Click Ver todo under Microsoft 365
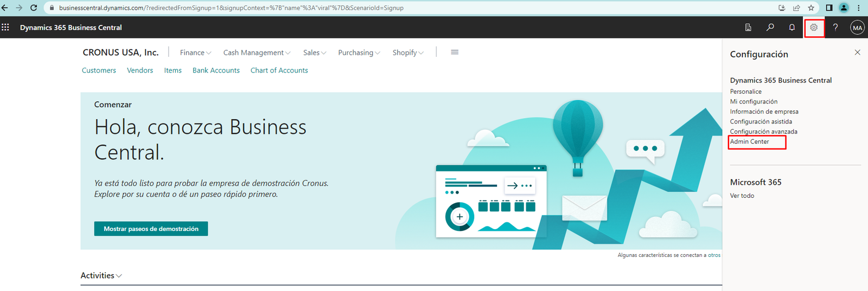Image resolution: width=868 pixels, height=291 pixels. pos(742,196)
